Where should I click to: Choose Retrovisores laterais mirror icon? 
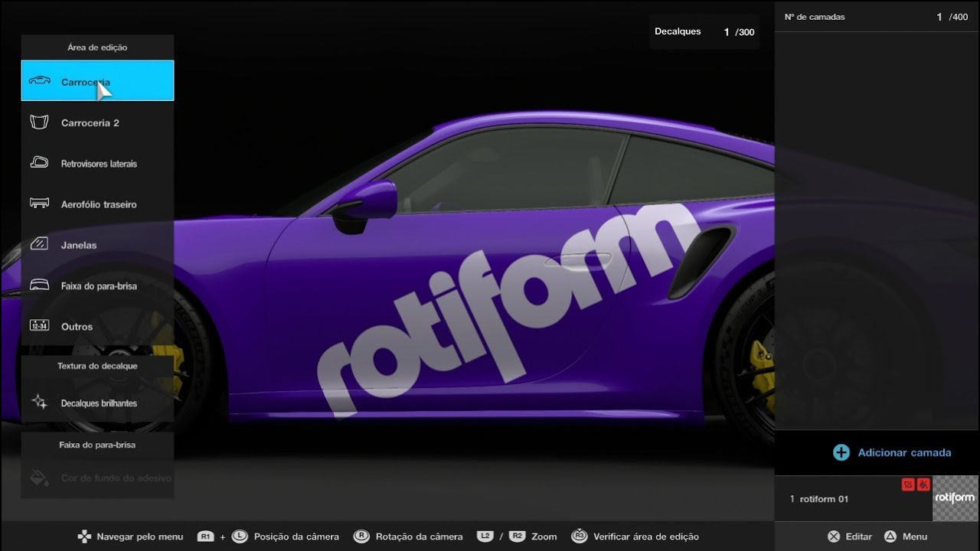[x=39, y=163]
